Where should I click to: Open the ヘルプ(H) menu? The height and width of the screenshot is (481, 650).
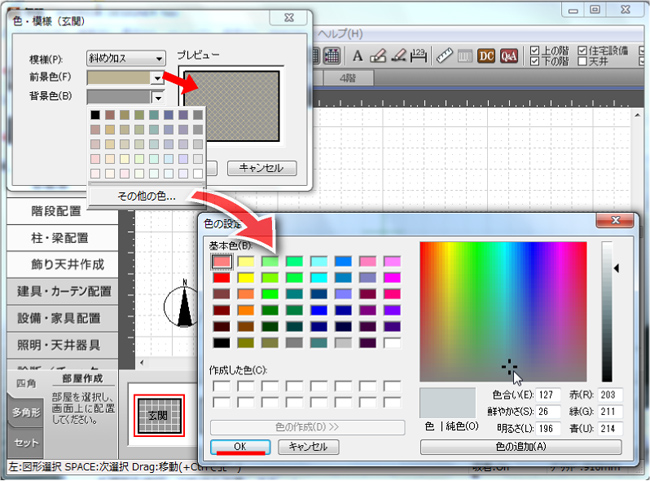click(x=341, y=33)
